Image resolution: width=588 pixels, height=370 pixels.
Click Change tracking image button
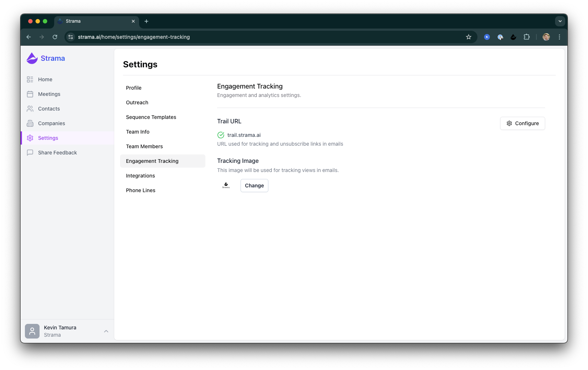[x=254, y=186]
